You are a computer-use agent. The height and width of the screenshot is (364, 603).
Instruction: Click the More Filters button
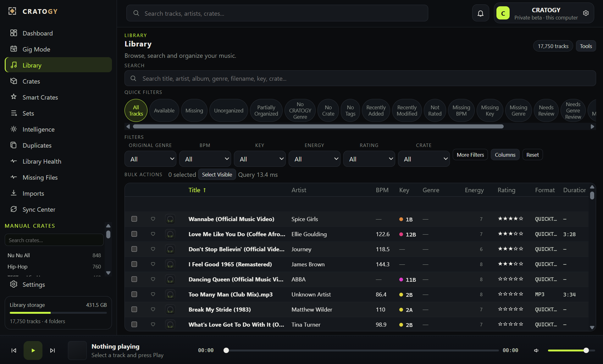click(470, 155)
